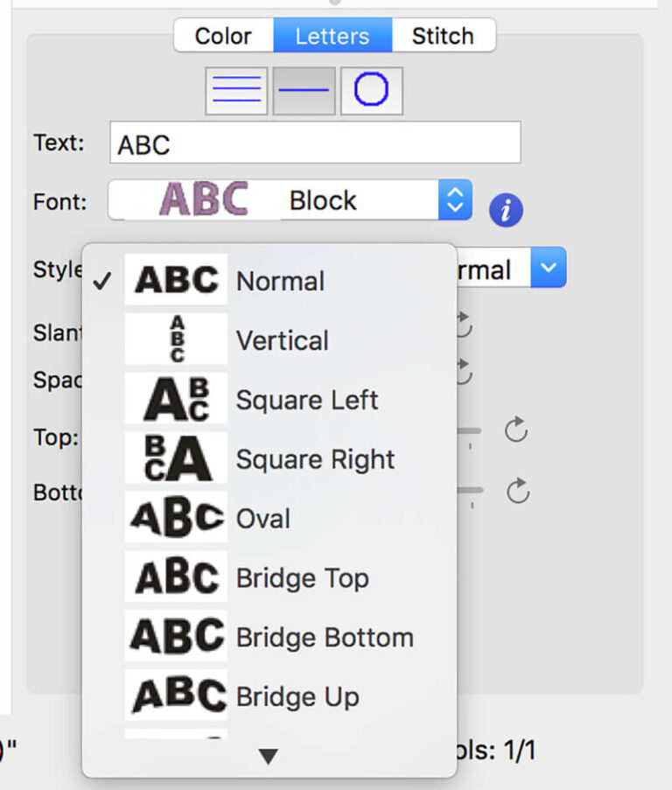Click the down triangle to show more styles

pos(268,753)
